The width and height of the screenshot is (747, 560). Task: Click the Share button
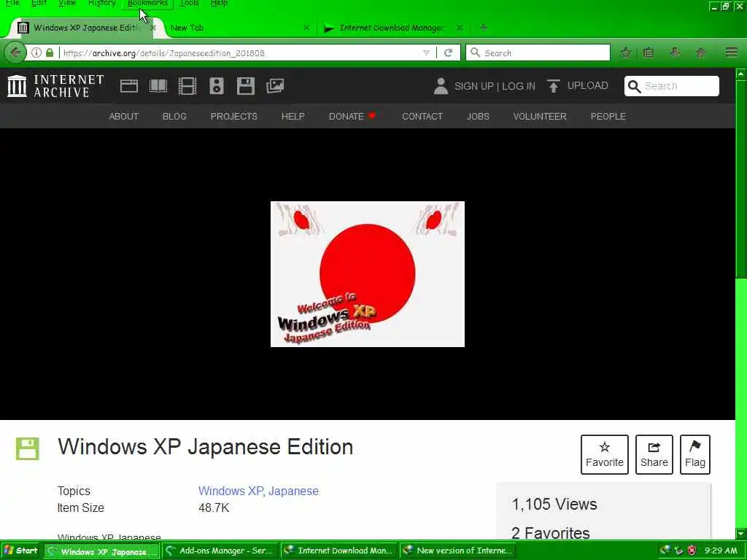[x=654, y=454]
